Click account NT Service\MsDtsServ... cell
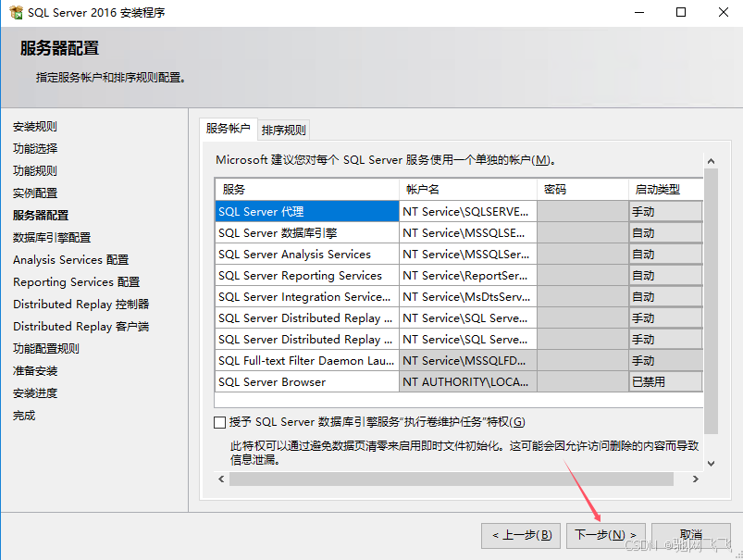The height and width of the screenshot is (560, 743). [468, 297]
